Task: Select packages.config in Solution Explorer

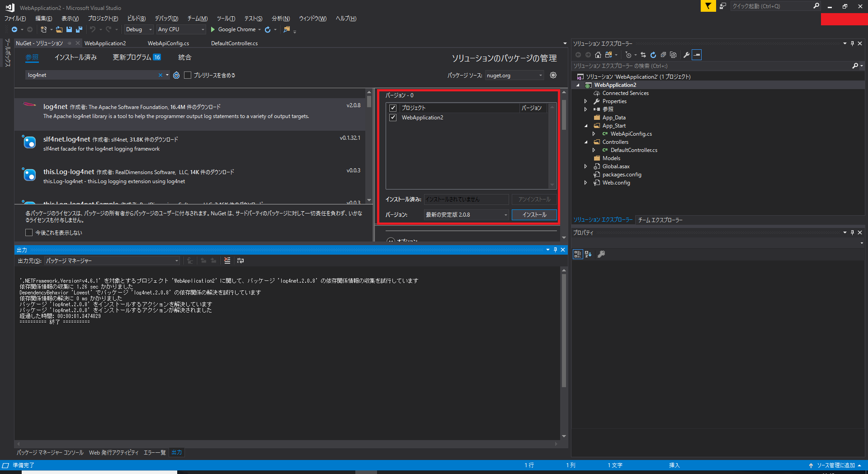Action: pos(622,175)
